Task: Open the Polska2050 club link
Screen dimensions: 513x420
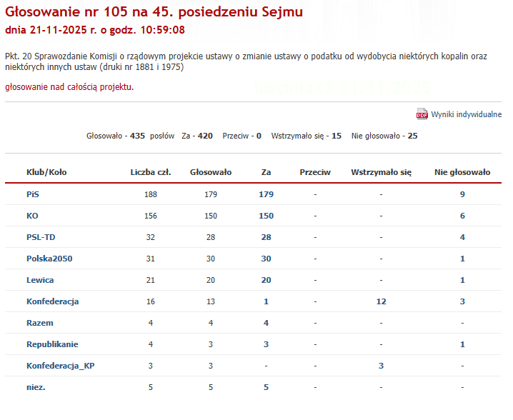Action: [x=49, y=259]
